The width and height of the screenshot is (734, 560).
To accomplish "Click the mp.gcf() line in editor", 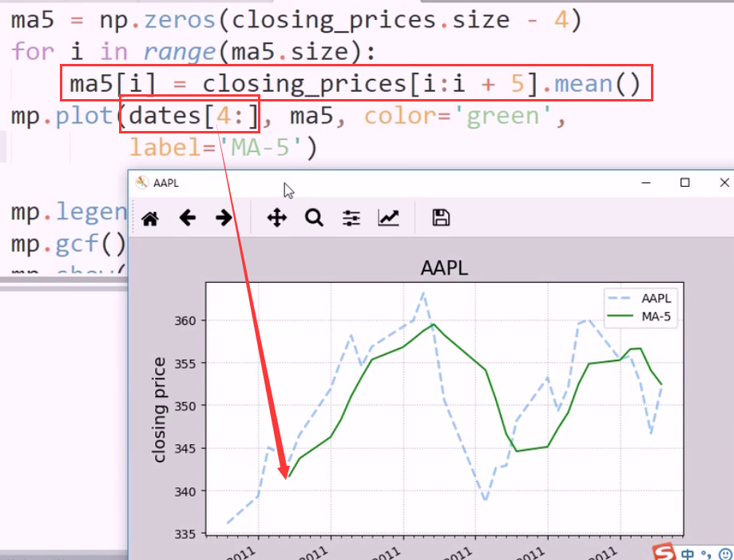I will [x=69, y=244].
